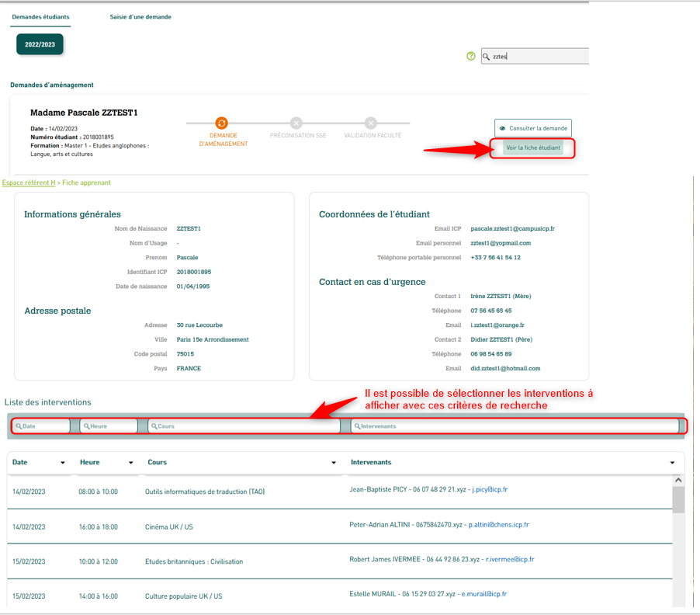This screenshot has height=615, width=700.
Task: Focus the Date filter field
Action: 43,426
